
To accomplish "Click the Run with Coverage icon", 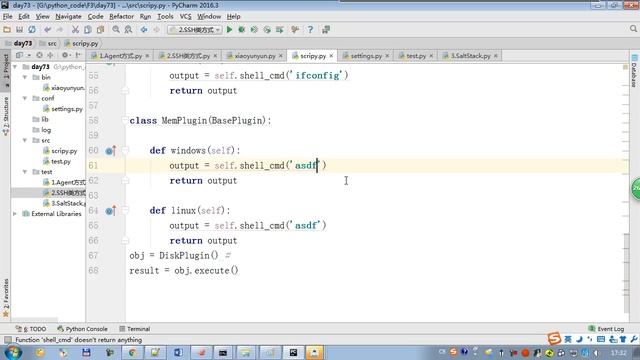I will click(254, 29).
